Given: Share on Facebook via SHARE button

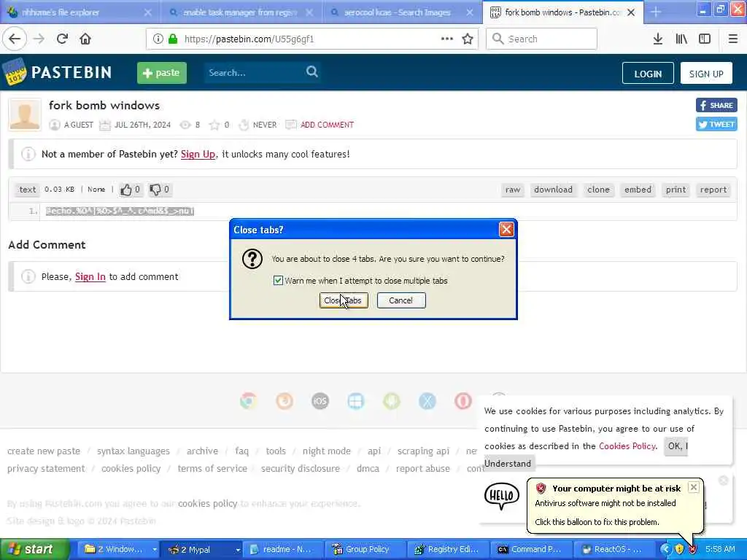Looking at the screenshot, I should 716,105.
